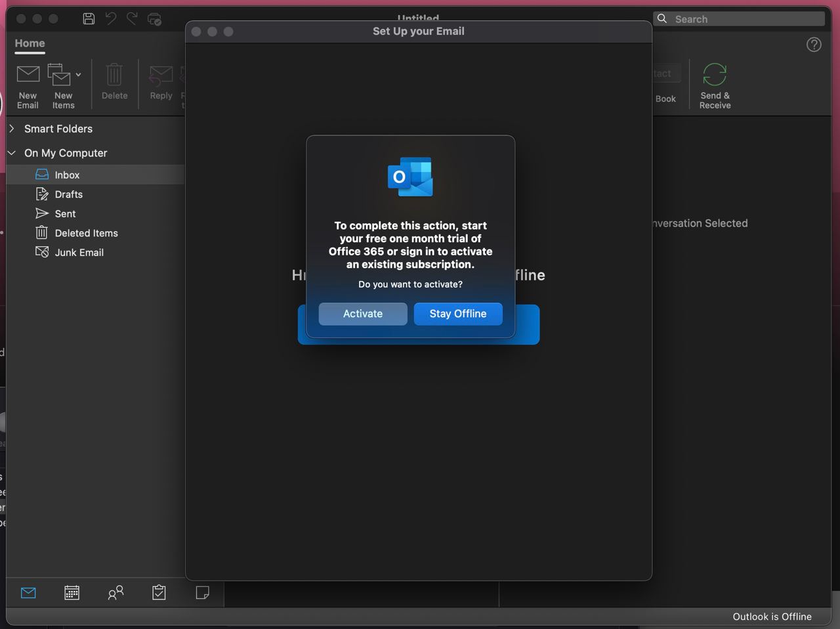840x629 pixels.
Task: Click the Inbox tray icon
Action: coord(42,174)
